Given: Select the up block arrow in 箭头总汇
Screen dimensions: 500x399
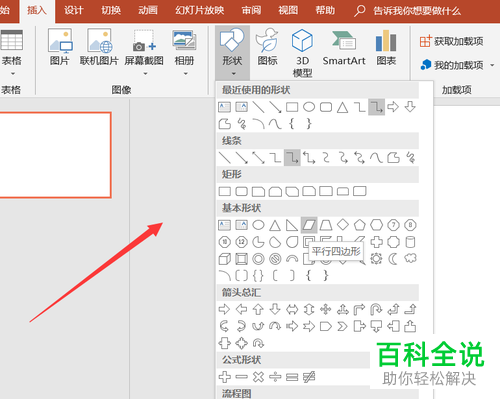Looking at the screenshot, I should pos(258,309).
